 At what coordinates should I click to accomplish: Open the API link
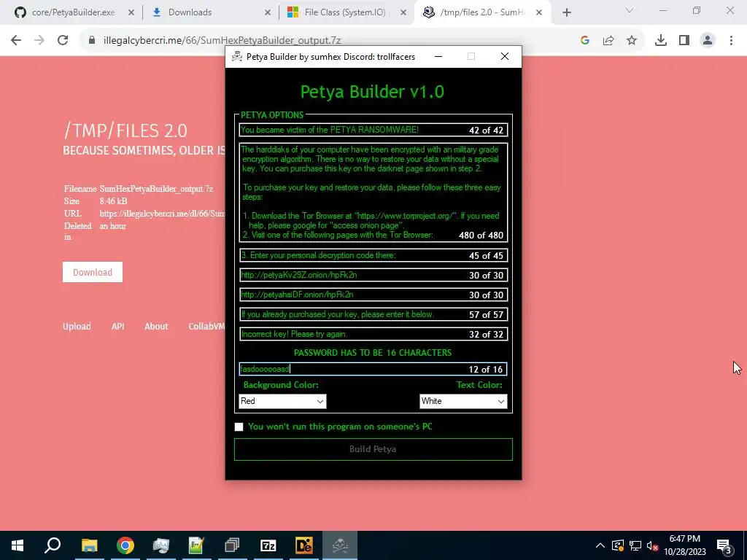pyautogui.click(x=117, y=326)
